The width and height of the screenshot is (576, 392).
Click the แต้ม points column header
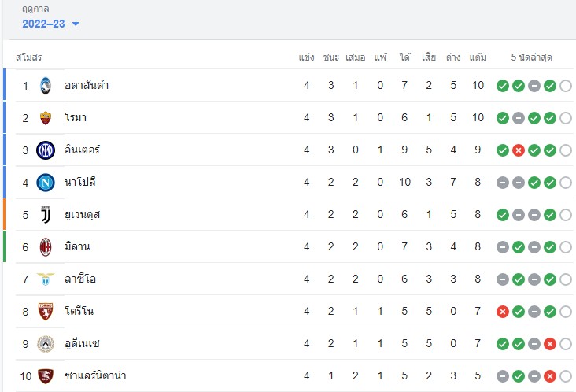(x=478, y=57)
